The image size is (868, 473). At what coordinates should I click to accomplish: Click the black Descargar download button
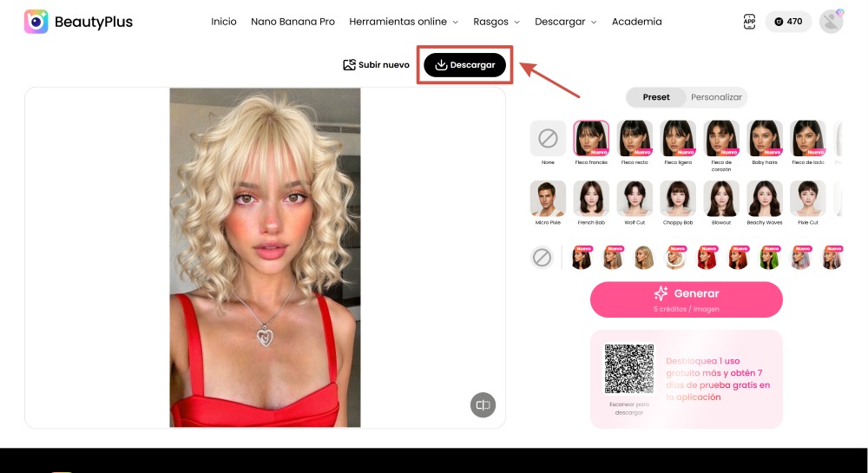coord(465,65)
